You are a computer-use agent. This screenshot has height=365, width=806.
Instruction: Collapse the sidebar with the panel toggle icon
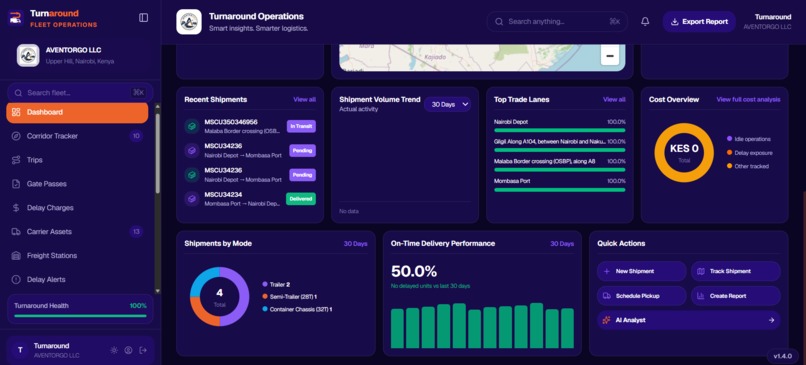(x=143, y=17)
